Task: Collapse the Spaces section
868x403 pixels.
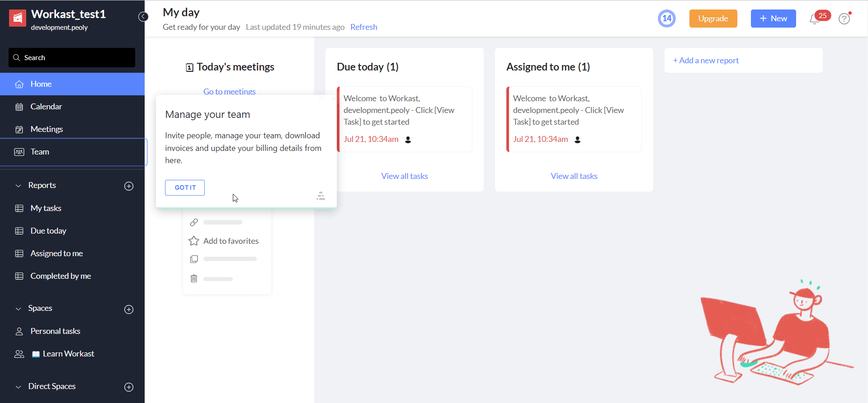Action: 19,309
